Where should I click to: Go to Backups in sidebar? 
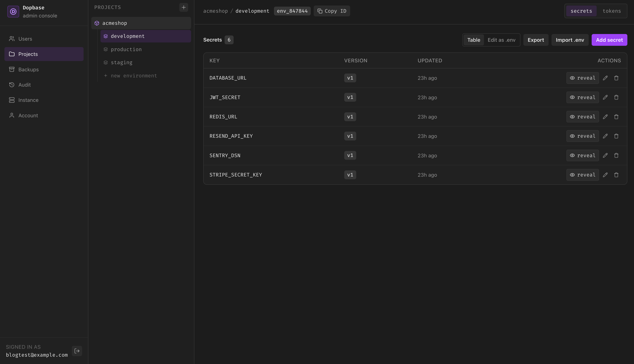(44, 69)
